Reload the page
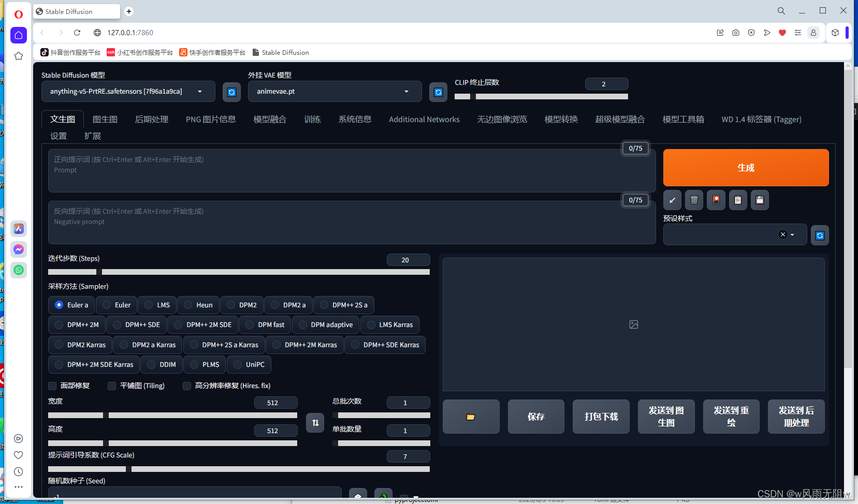 click(x=77, y=33)
